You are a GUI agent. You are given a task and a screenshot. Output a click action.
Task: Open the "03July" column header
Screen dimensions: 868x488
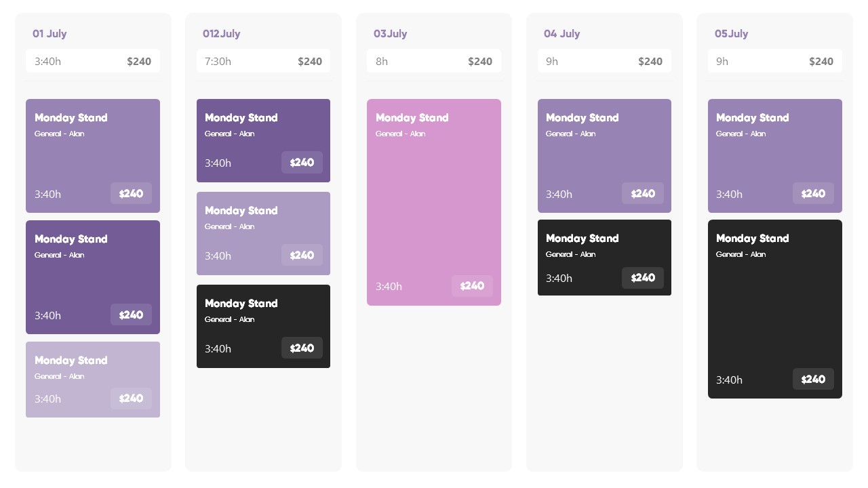point(390,34)
